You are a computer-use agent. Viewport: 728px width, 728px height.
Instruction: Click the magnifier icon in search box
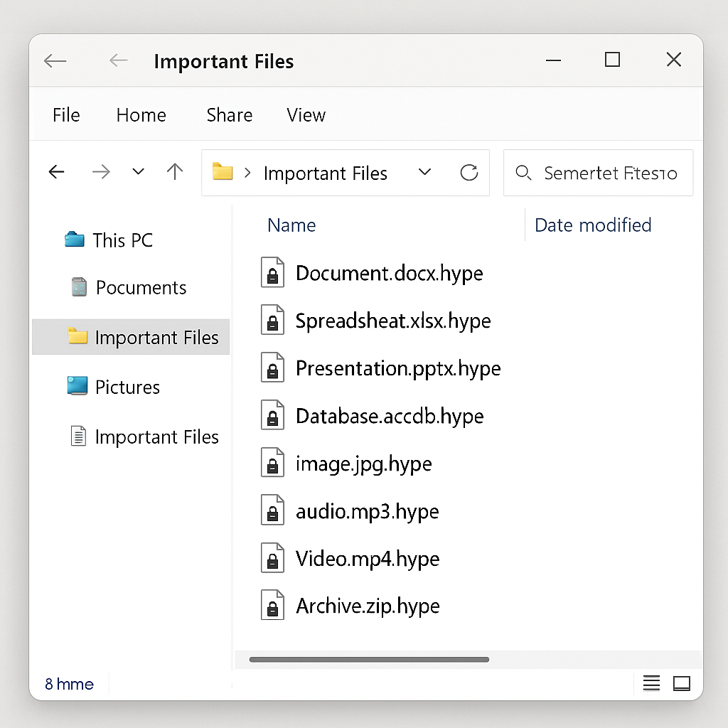pos(523,173)
